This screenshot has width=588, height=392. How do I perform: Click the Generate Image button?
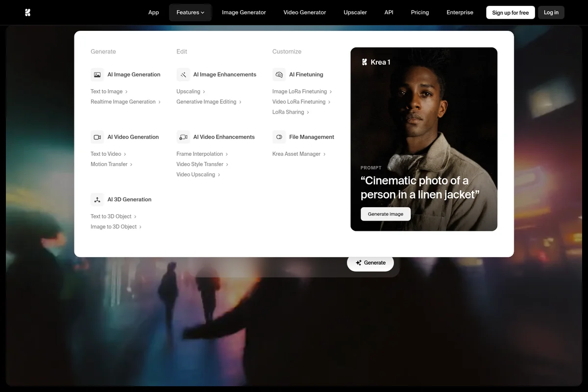386,214
